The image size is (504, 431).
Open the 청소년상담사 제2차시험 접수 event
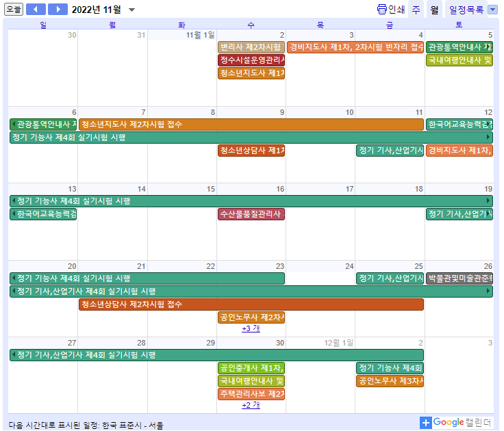[251, 304]
